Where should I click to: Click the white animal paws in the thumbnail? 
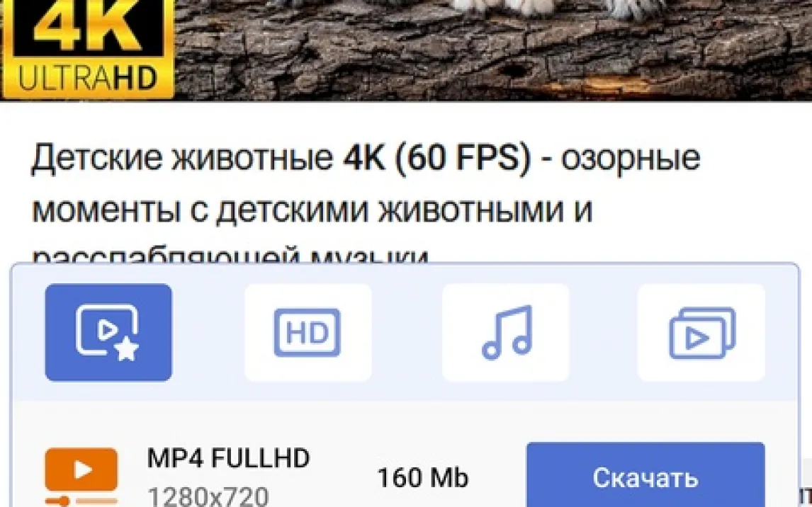click(557, 7)
